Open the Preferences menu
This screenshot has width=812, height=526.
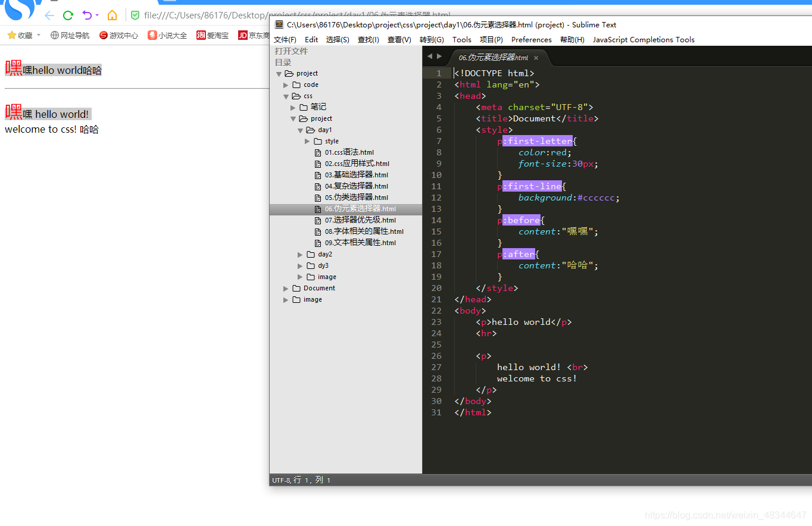click(532, 39)
